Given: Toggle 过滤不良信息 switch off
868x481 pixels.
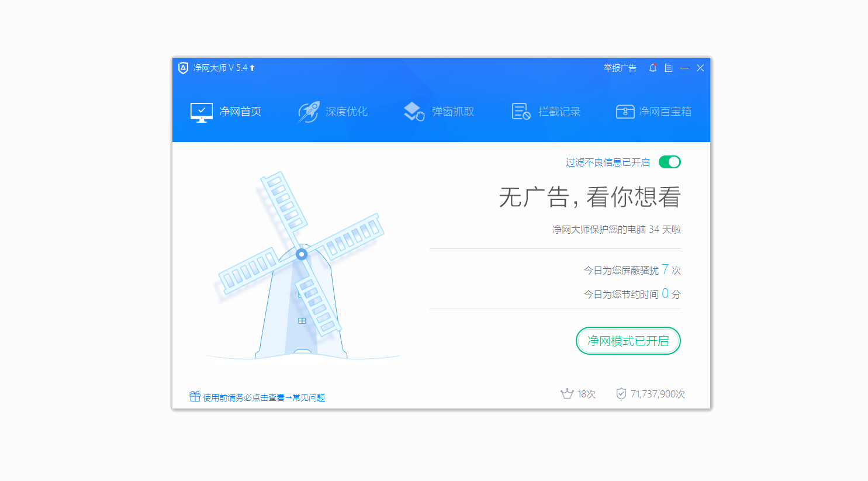Looking at the screenshot, I should click(670, 162).
